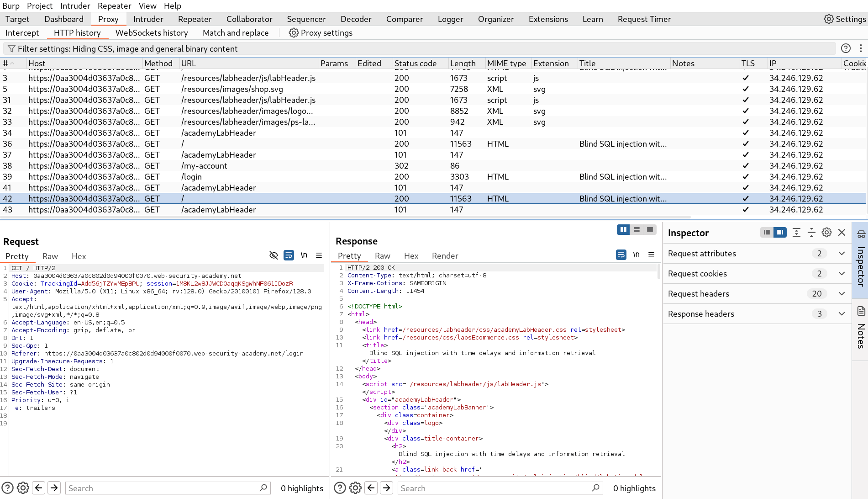The image size is (868, 499).
Task: Go to next match in Response search
Action: point(386,488)
